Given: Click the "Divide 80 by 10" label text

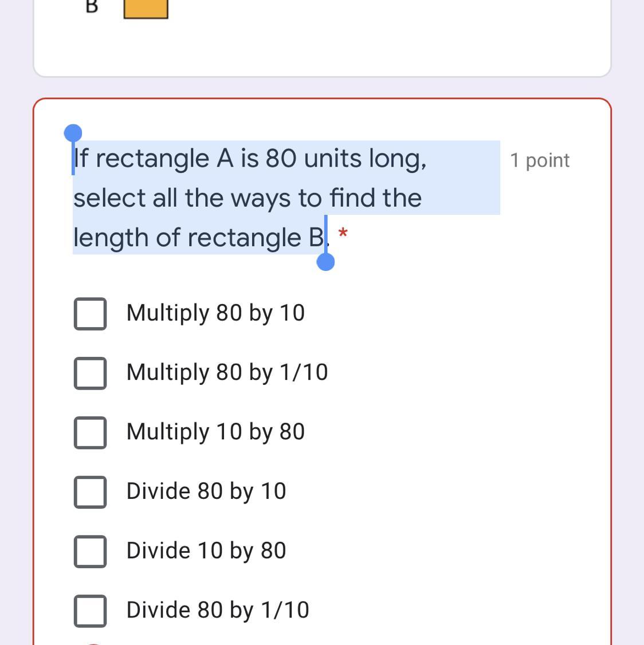Looking at the screenshot, I should coord(206,491).
